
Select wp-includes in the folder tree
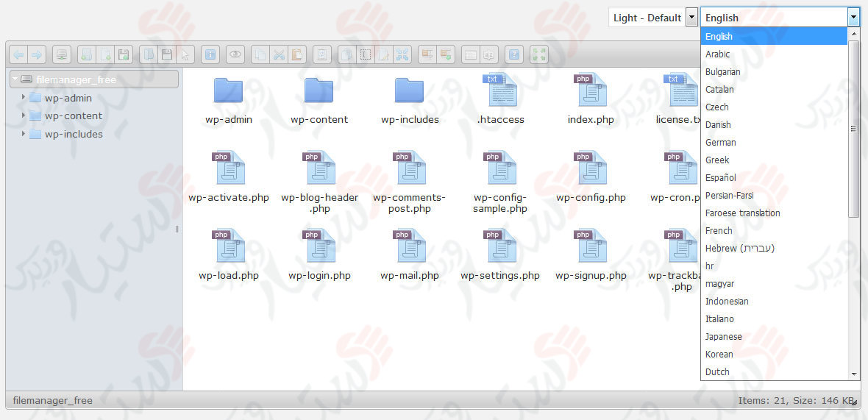(74, 134)
